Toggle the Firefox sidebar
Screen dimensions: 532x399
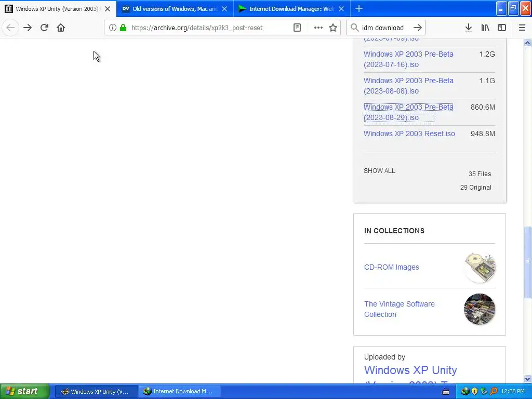point(502,28)
